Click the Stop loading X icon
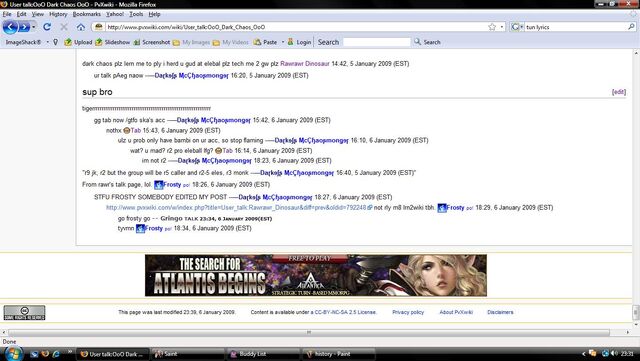 [64, 27]
